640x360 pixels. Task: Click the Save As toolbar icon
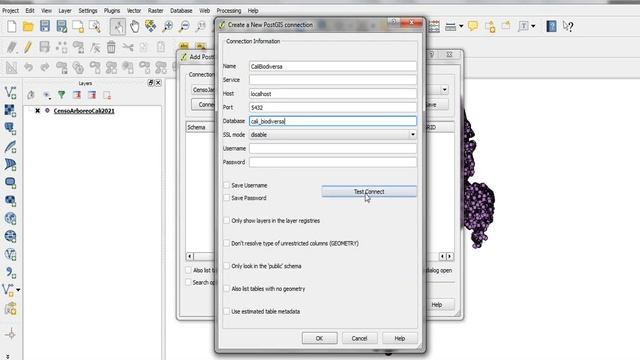(62, 27)
